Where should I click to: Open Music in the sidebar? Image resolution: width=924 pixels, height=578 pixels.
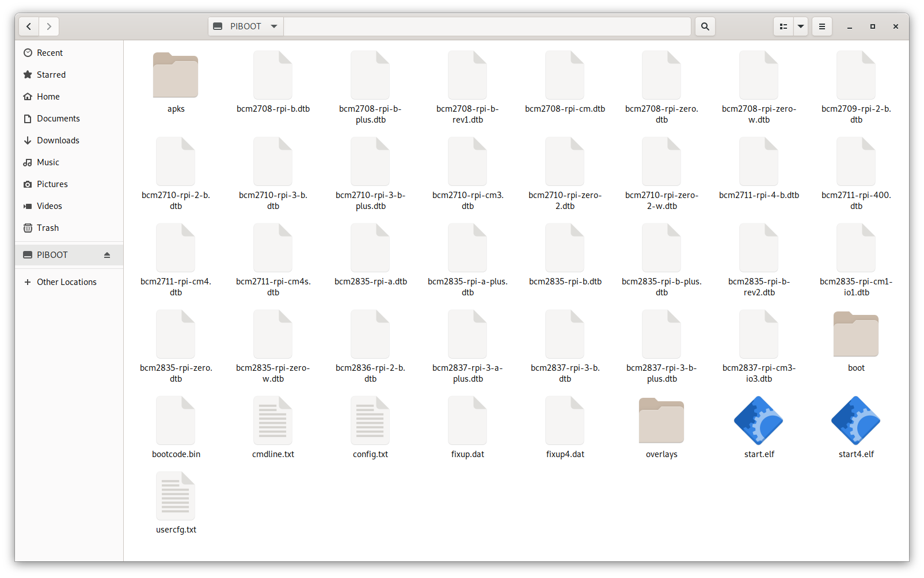[69, 162]
